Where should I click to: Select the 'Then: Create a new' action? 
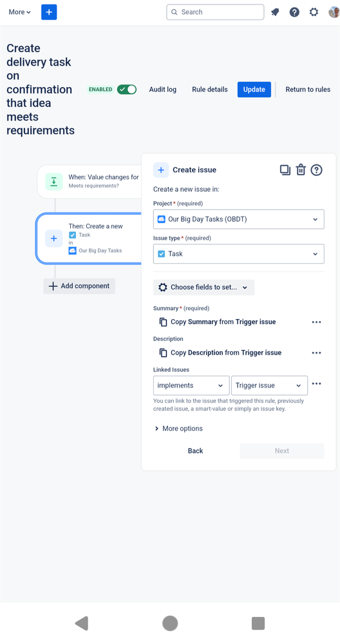coord(90,239)
